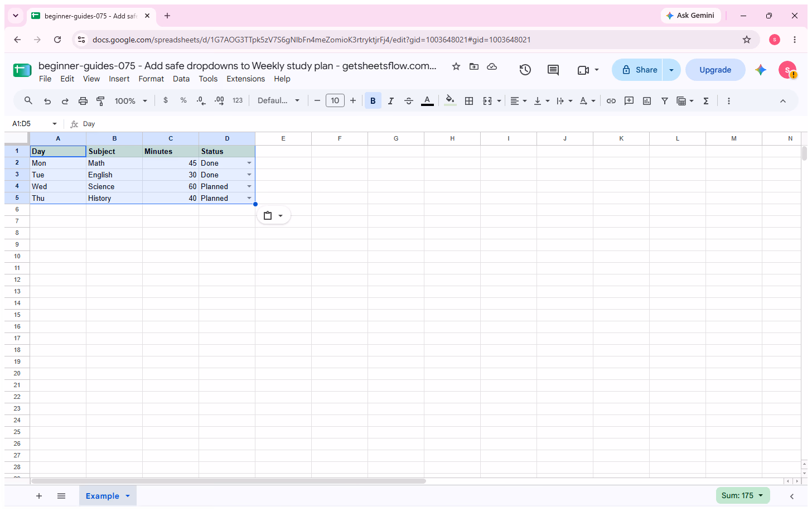
Task: Click the Share button
Action: tap(637, 70)
